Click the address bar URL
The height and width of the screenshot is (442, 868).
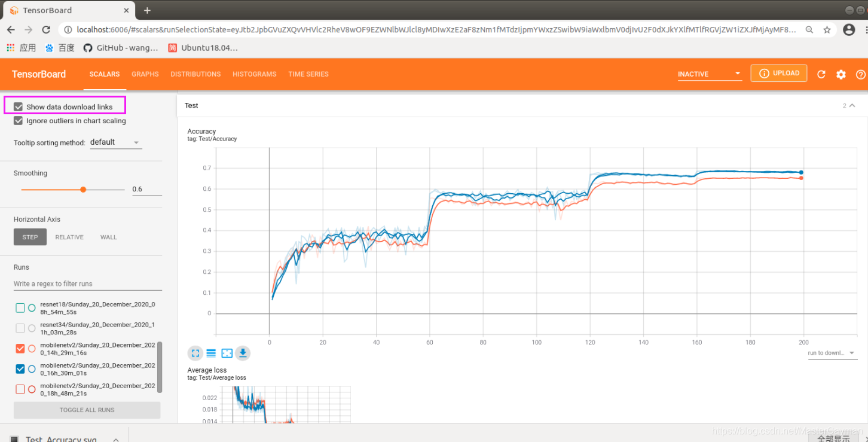pos(436,29)
